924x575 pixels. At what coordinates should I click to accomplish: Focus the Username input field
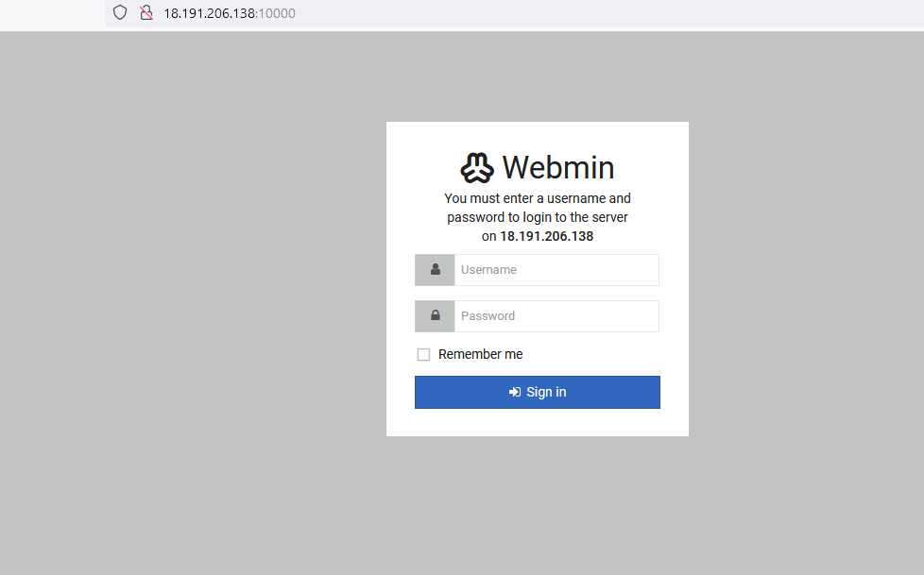[556, 270]
